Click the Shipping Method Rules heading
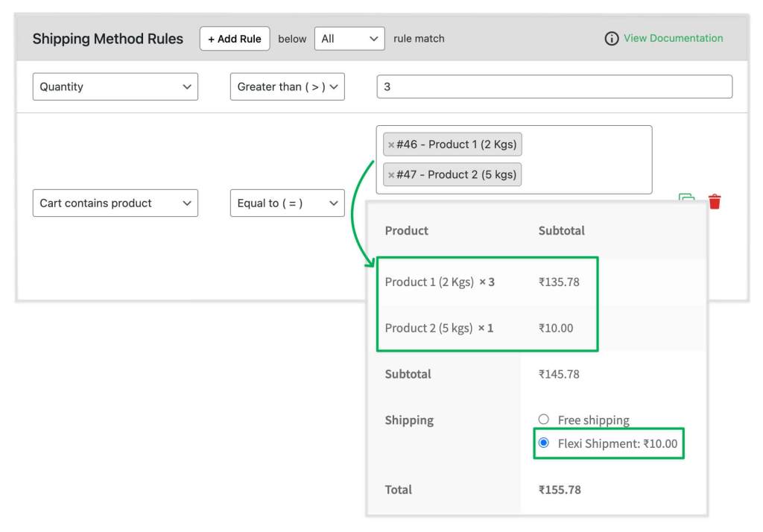The image size is (763, 532). pos(108,39)
